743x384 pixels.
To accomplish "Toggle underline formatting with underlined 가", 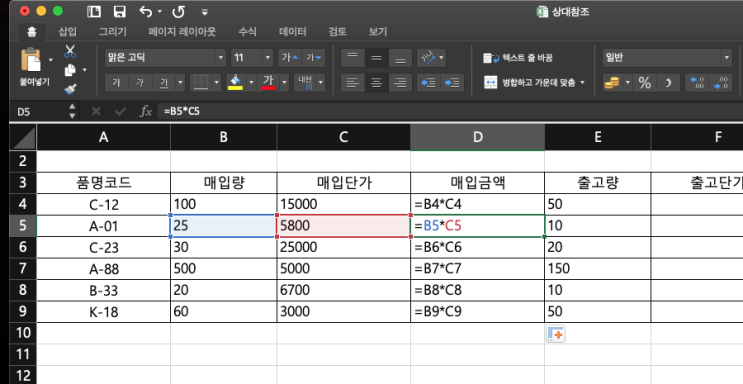I will tap(164, 82).
